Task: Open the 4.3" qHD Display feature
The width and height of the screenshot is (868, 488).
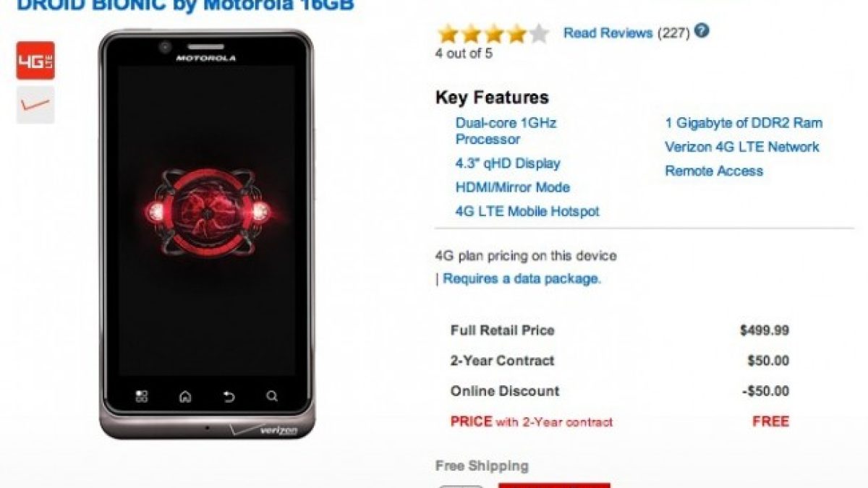Action: click(508, 163)
